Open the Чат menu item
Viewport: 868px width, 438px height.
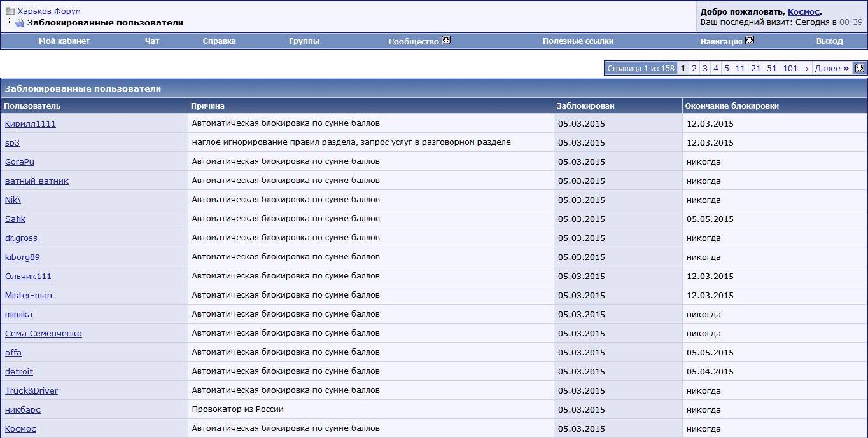coord(152,41)
